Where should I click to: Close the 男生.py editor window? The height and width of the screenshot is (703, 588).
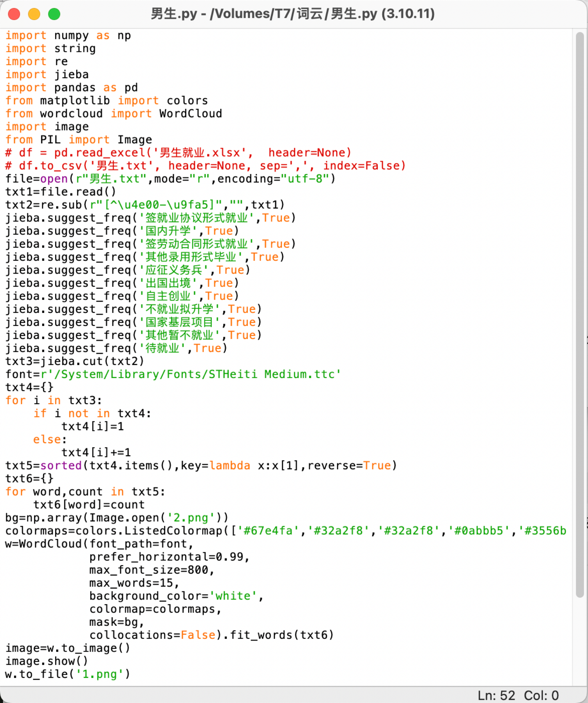click(14, 14)
